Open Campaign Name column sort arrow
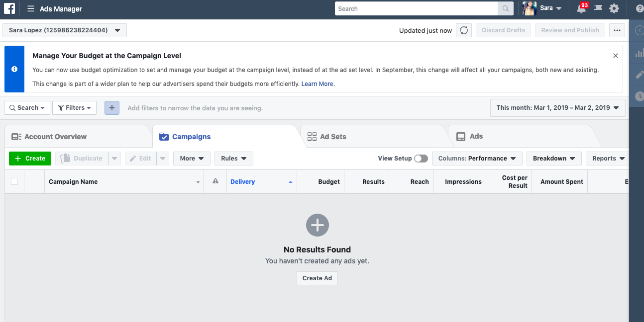The height and width of the screenshot is (322, 644). pos(198,182)
